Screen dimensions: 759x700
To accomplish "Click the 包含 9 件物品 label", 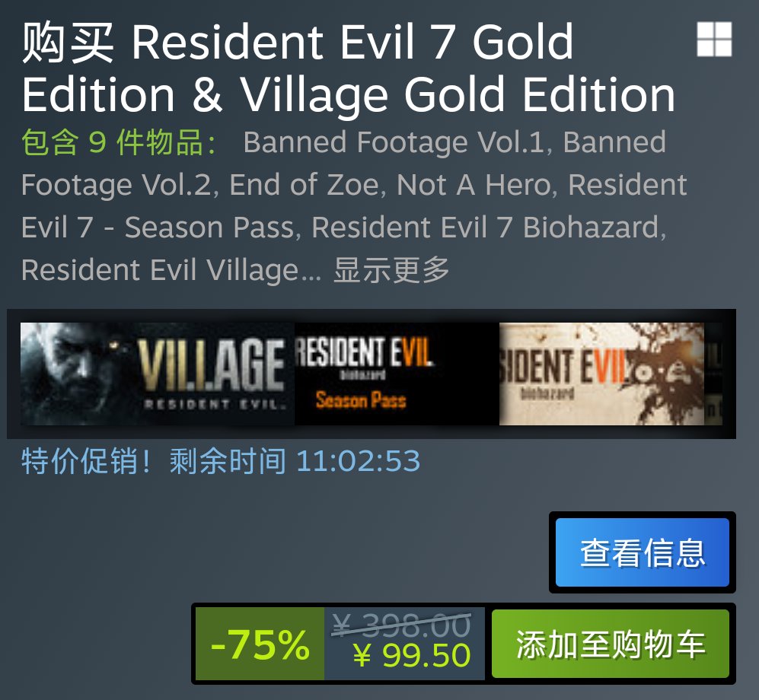I will pyautogui.click(x=119, y=142).
